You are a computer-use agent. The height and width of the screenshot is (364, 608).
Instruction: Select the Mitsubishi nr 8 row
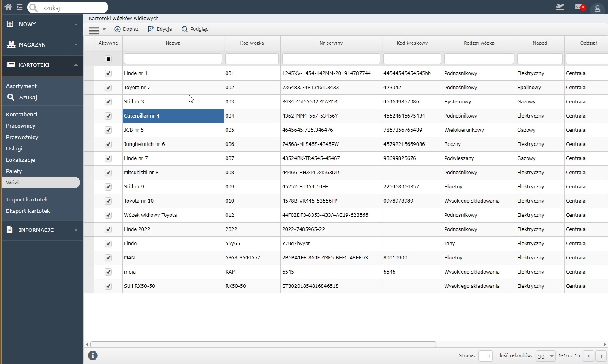345,173
